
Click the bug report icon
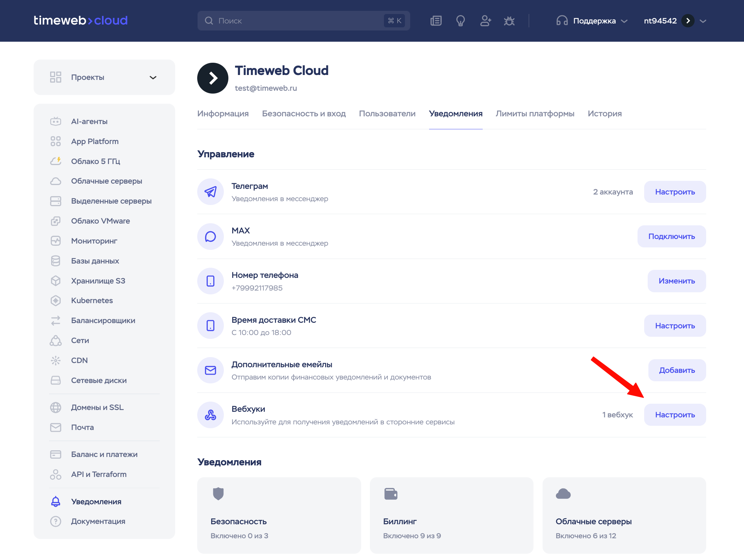coord(509,21)
